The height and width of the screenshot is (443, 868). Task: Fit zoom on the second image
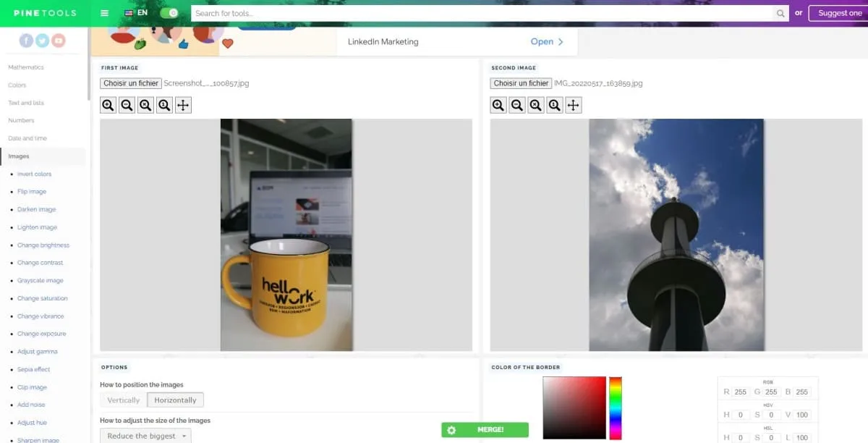(x=536, y=105)
